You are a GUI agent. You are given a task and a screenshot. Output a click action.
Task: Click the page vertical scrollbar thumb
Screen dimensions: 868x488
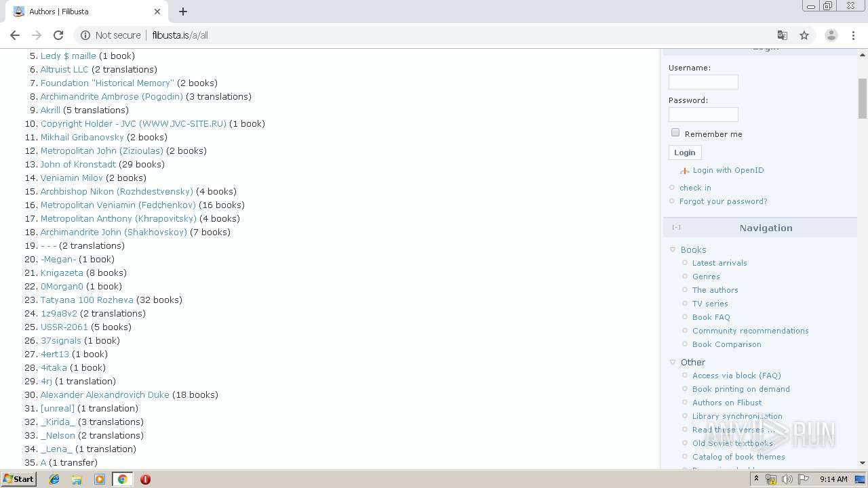(863, 98)
